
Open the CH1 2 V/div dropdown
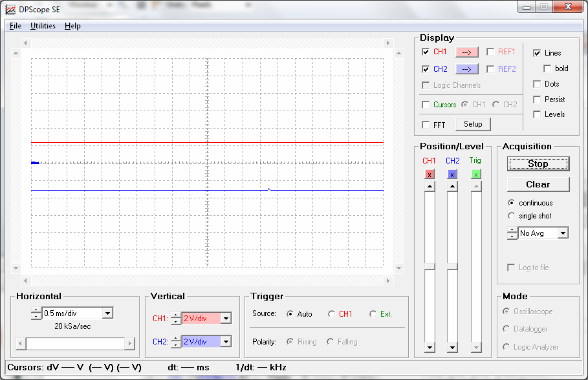point(226,319)
